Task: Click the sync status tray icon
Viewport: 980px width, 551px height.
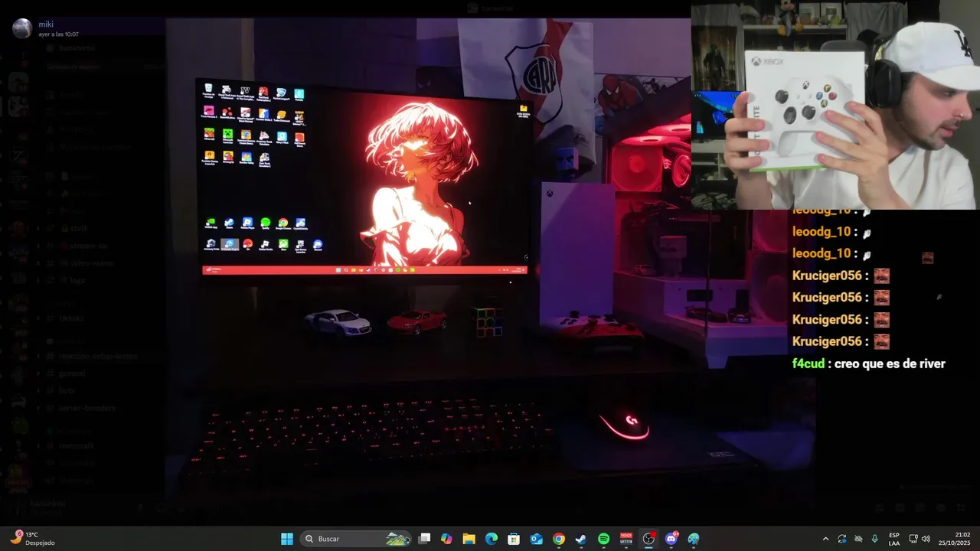Action: pyautogui.click(x=842, y=539)
